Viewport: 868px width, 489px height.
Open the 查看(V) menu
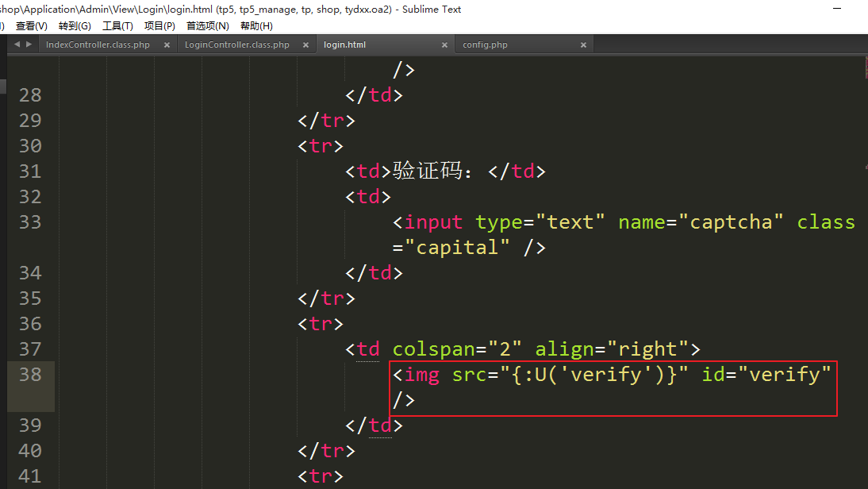(32, 26)
